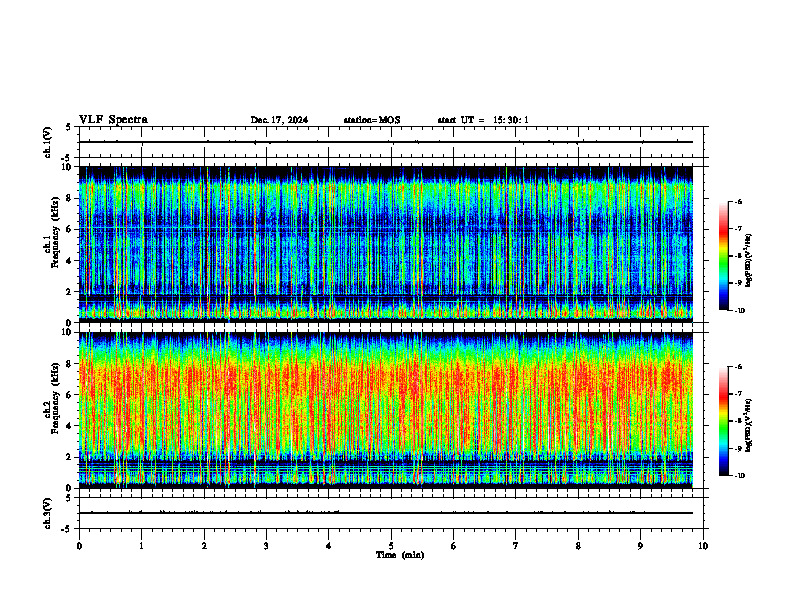Click the "10" tick on ch.1 frequency axis

coord(68,167)
